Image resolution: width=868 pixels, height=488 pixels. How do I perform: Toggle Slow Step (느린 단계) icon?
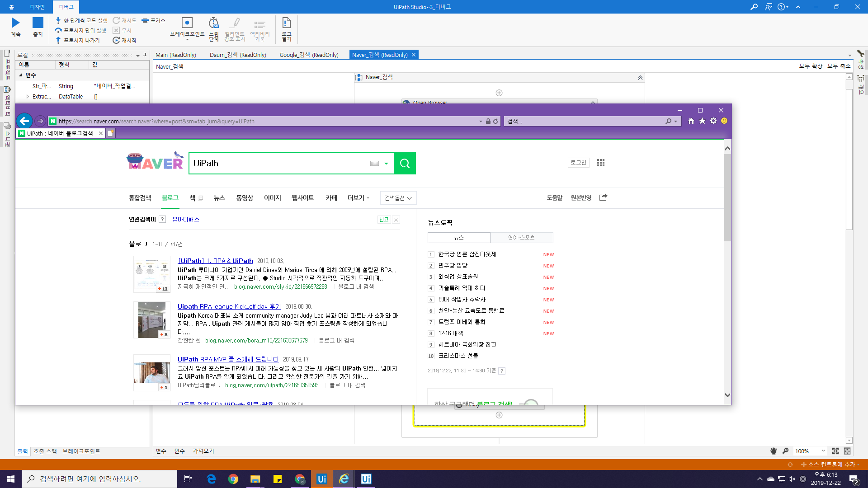coord(213,23)
